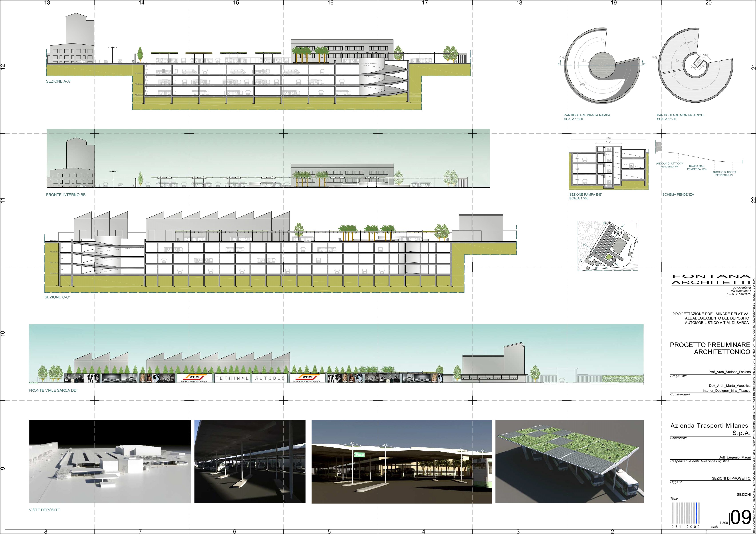The width and height of the screenshot is (756, 534).
Task: Click the AUTOBUS sign on the facade
Action: point(270,378)
